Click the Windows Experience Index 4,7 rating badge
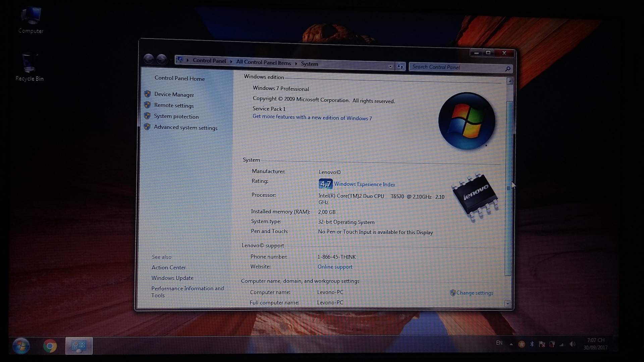The height and width of the screenshot is (362, 644). pyautogui.click(x=325, y=184)
